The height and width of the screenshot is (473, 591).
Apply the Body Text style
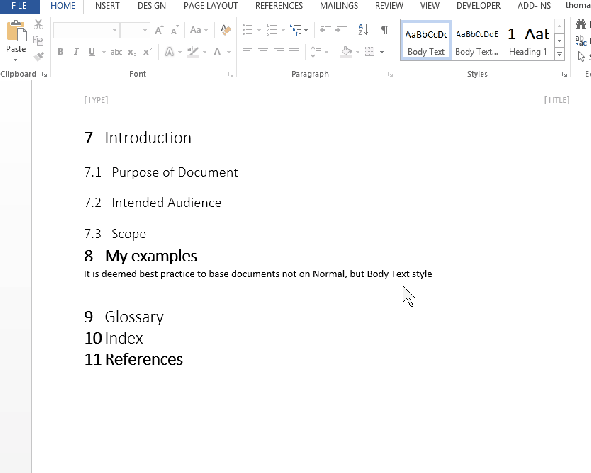click(426, 41)
